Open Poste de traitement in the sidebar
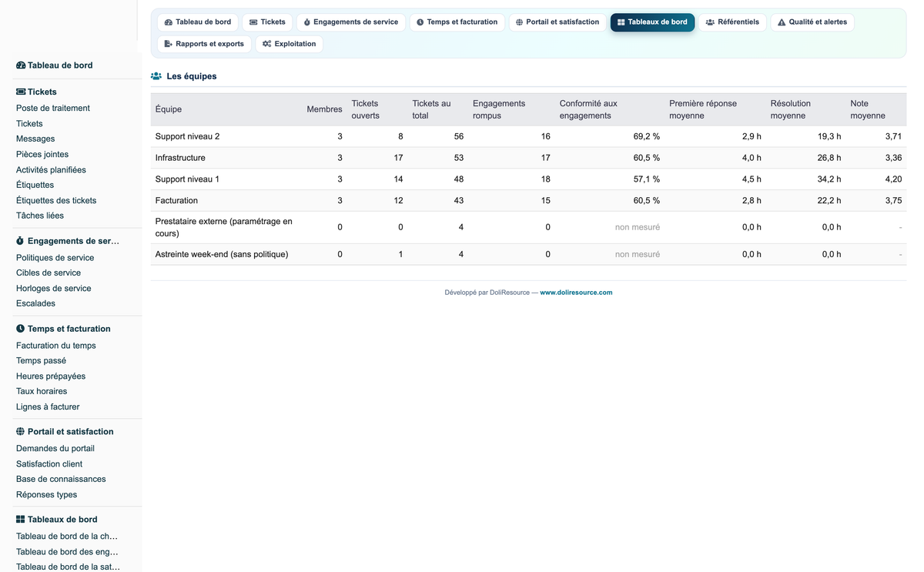 click(x=53, y=109)
